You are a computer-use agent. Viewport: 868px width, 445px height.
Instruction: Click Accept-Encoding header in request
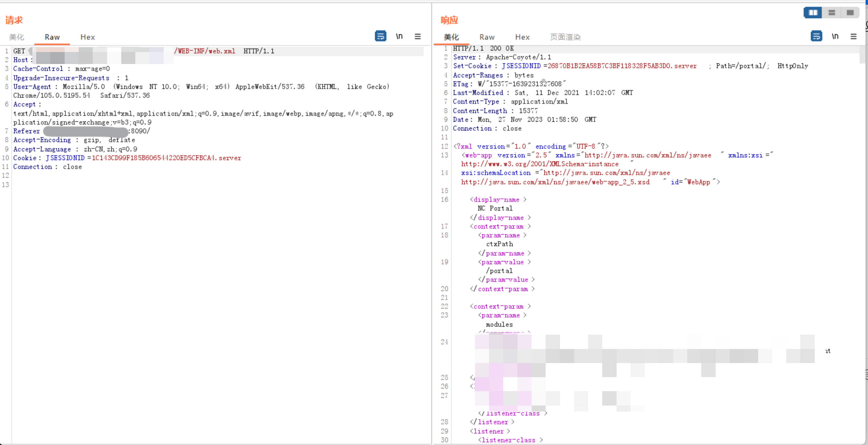[74, 140]
